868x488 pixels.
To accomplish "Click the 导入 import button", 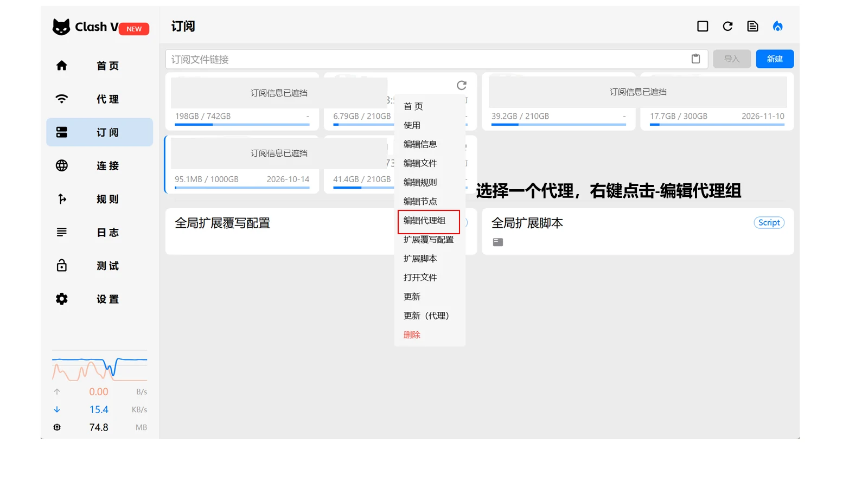I will point(732,59).
